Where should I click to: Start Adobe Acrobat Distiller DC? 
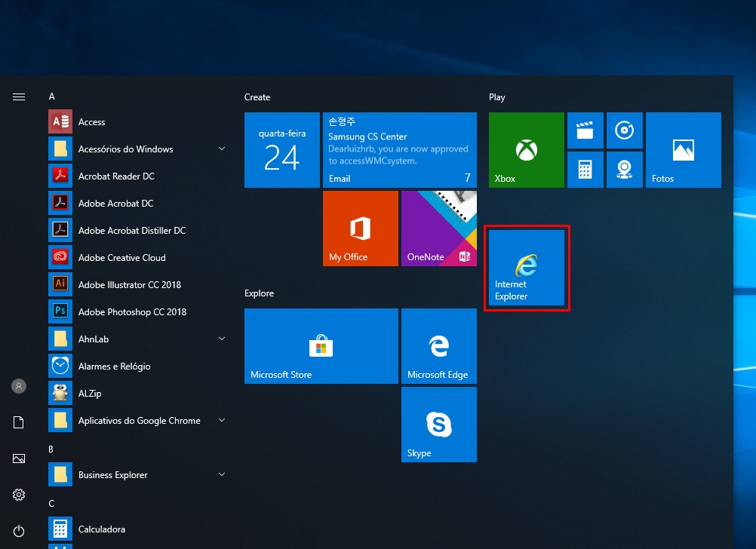coord(137,231)
